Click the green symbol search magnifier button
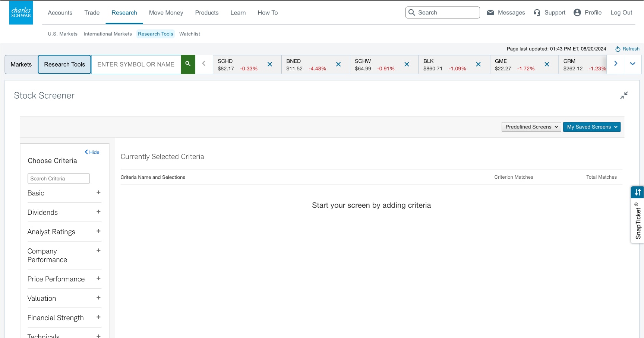 pyautogui.click(x=188, y=64)
